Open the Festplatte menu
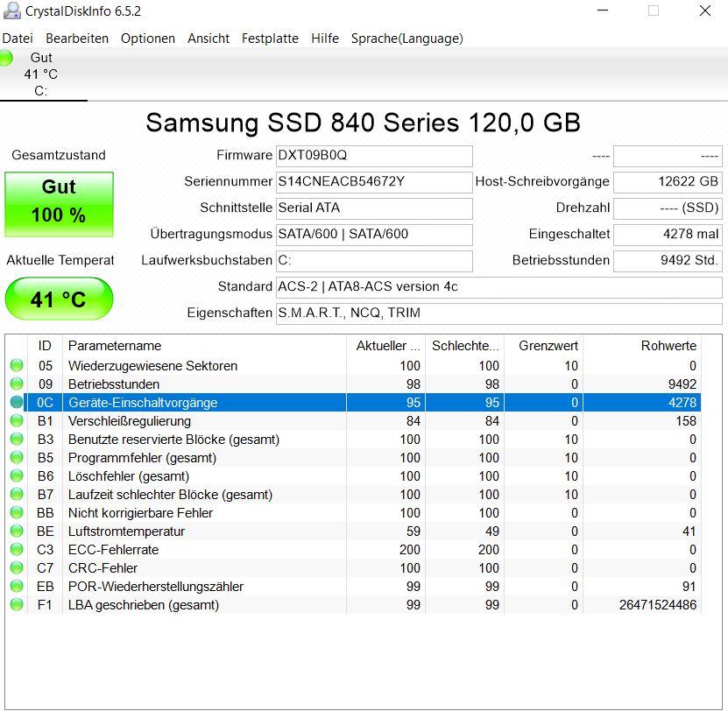The width and height of the screenshot is (728, 711). point(270,39)
